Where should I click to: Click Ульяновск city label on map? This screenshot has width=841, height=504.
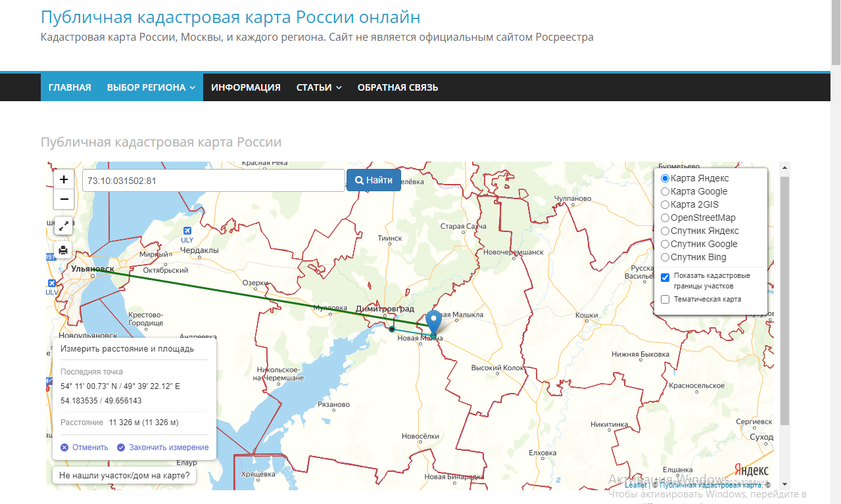[x=93, y=268]
